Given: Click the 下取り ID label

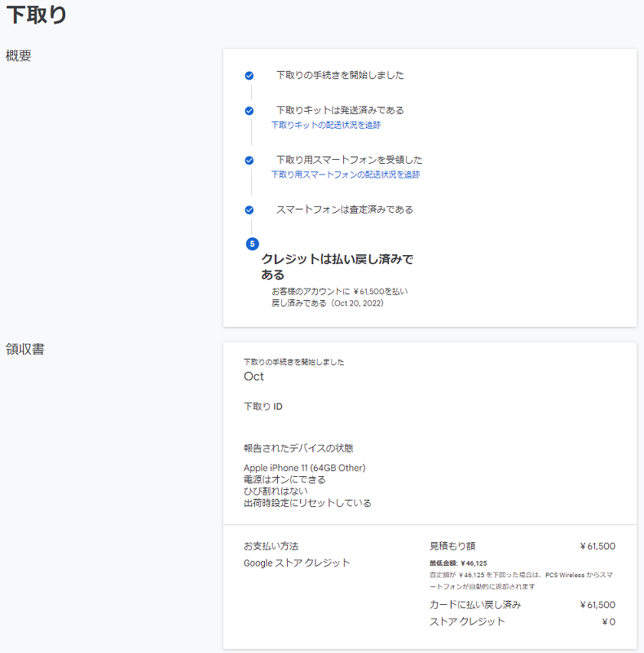Looking at the screenshot, I should coord(262,407).
